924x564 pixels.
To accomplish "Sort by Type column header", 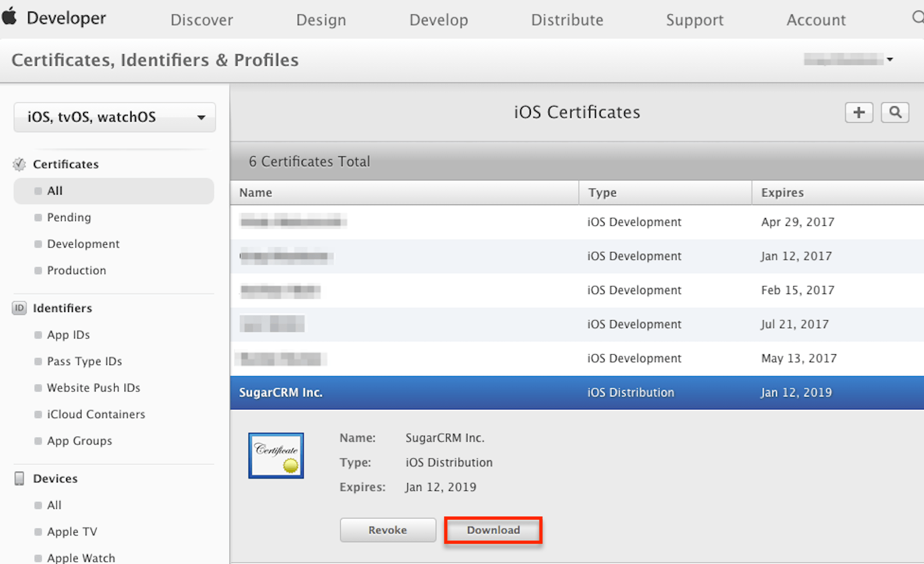I will point(665,192).
